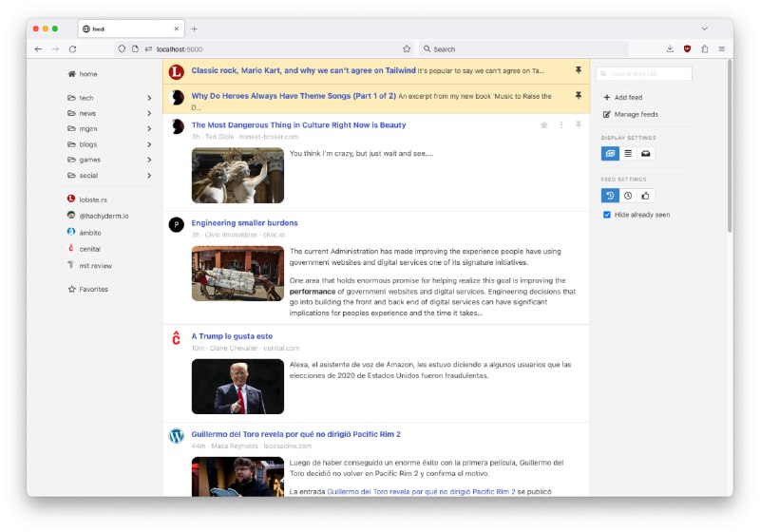760x532 pixels.
Task: Switch feed sorting to clock order
Action: click(628, 196)
